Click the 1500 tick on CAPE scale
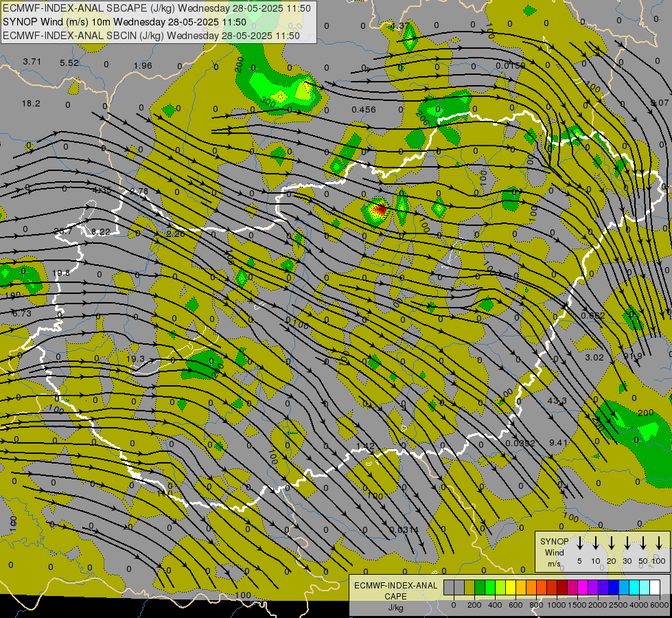This screenshot has width=672, height=618. click(x=577, y=605)
